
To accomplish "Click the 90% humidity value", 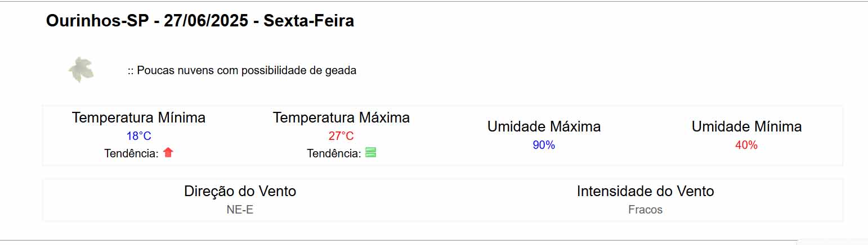I will click(544, 145).
